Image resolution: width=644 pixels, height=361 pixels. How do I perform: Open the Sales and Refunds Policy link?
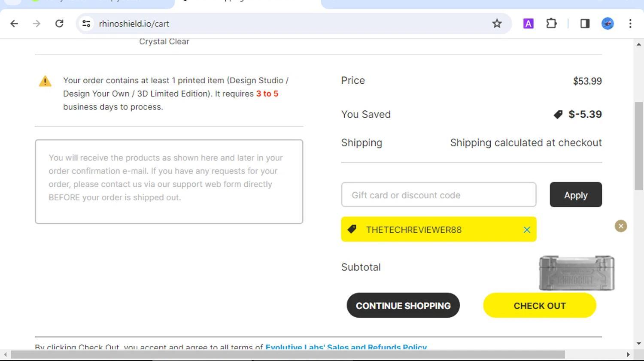tap(346, 347)
